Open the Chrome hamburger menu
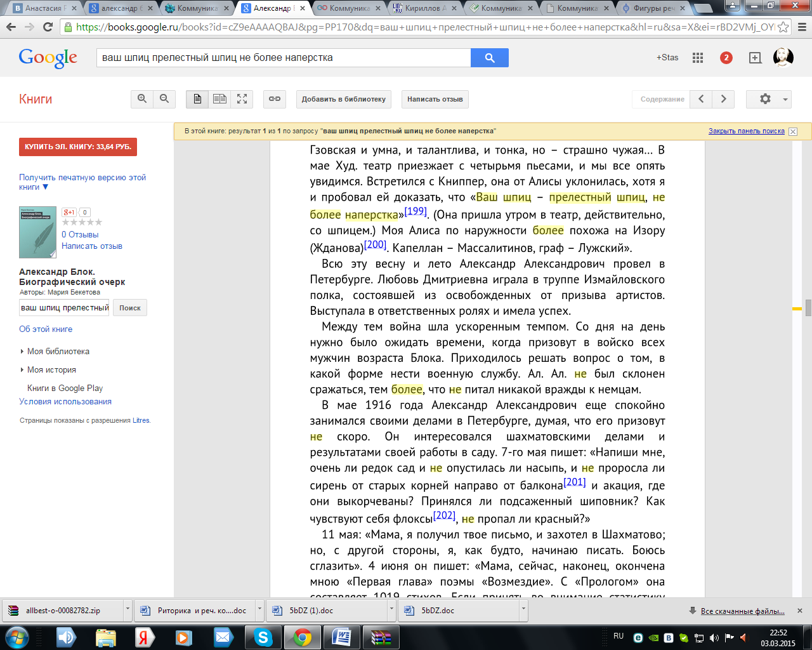Image resolution: width=812 pixels, height=650 pixels. pos(801,27)
